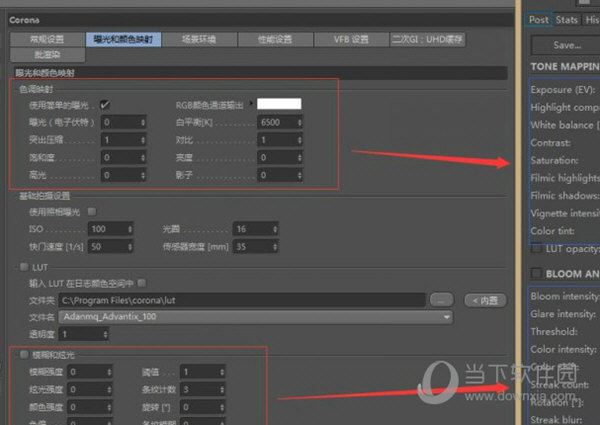Click the 文件夹 LUT path field
The width and height of the screenshot is (600, 425).
click(242, 300)
